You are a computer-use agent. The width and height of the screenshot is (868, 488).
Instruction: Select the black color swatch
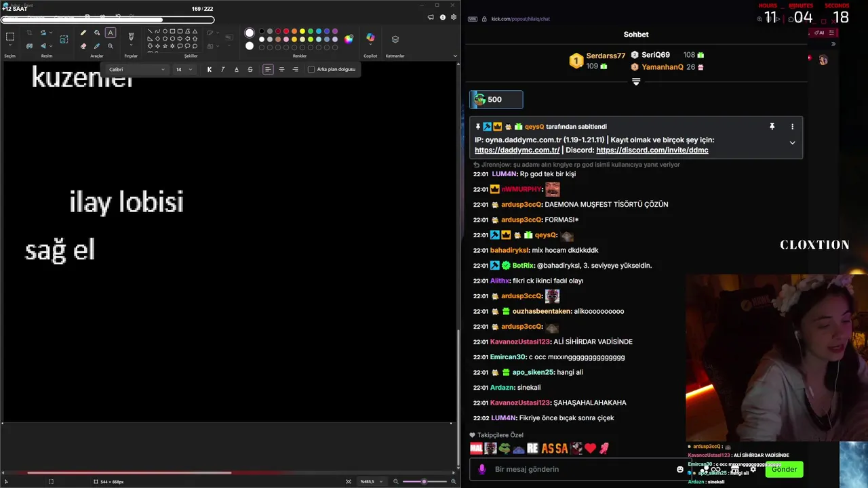[x=262, y=31]
